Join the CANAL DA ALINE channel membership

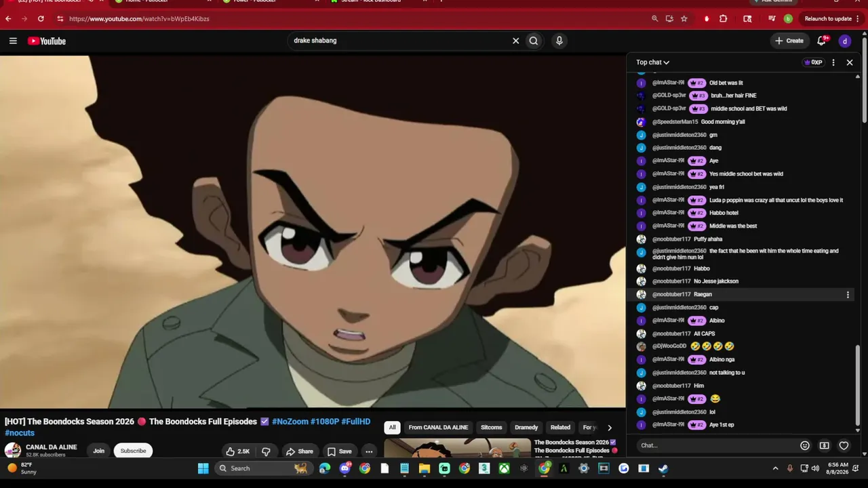point(98,451)
